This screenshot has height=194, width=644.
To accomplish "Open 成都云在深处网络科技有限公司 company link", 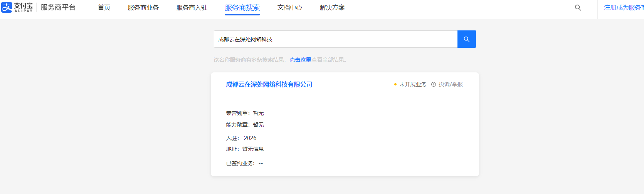I will click(269, 84).
